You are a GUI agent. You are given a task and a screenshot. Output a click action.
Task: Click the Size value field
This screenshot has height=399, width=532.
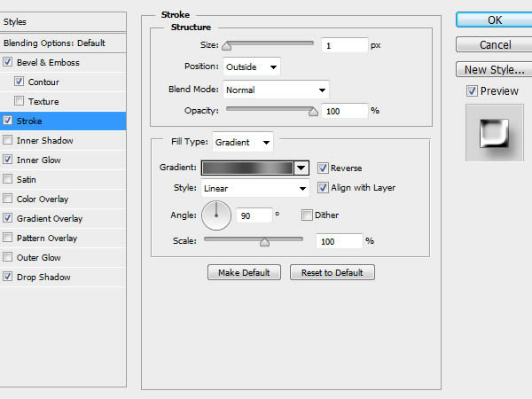[x=344, y=45]
